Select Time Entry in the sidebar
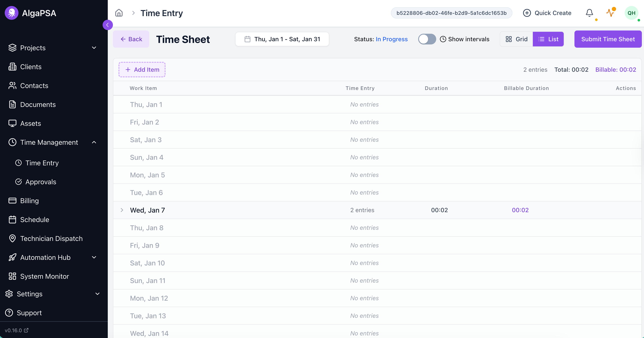644x338 pixels. pyautogui.click(x=42, y=163)
